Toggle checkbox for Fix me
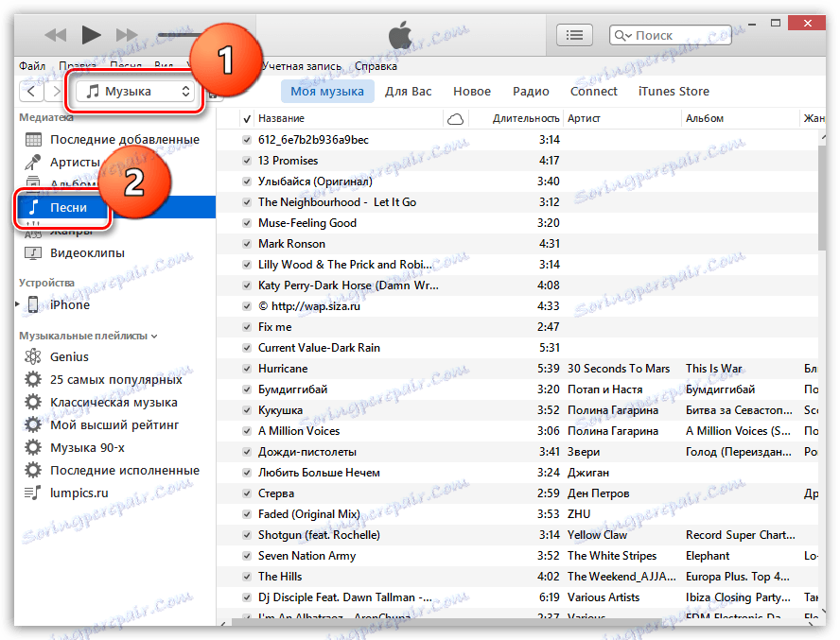Viewport: 840px width, 640px height. coord(247,327)
